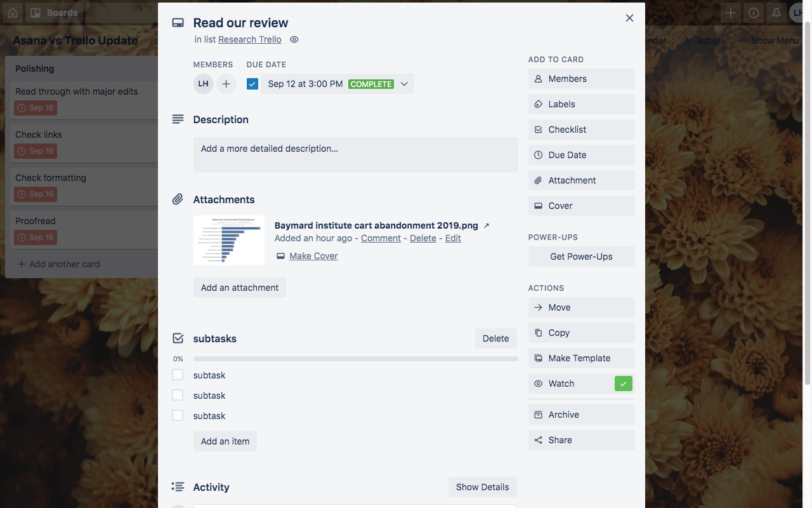Viewport: 812px width, 508px height.
Task: Click the checklist progress bar
Action: [355, 359]
